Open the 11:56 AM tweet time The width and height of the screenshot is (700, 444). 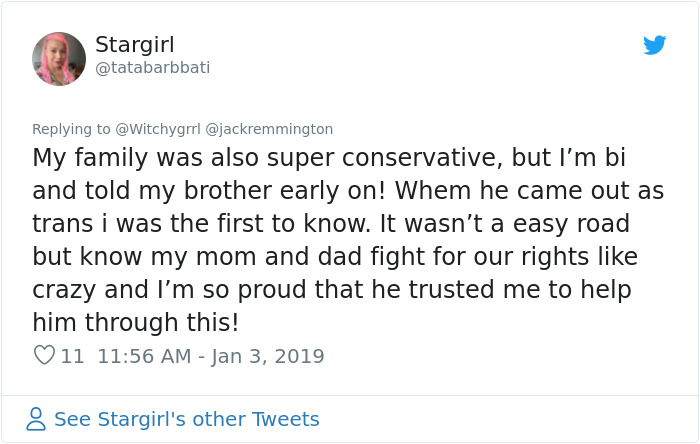[144, 356]
